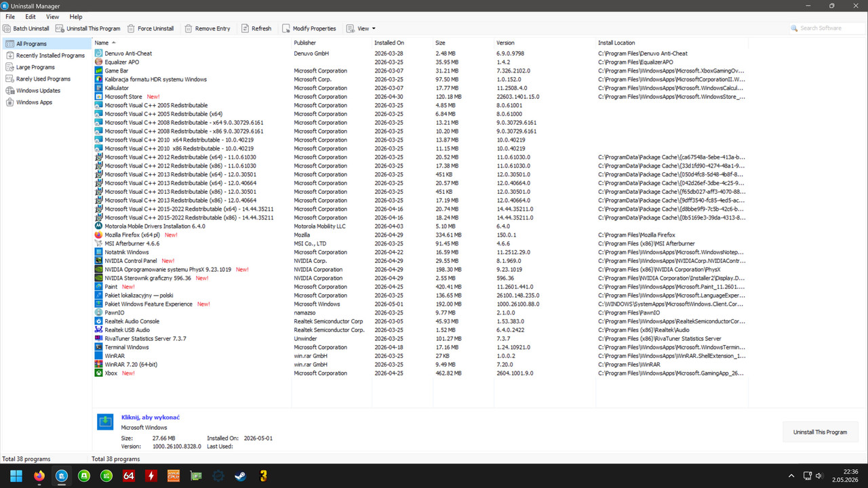
Task: Click the PawnIO program icon
Action: (99, 312)
